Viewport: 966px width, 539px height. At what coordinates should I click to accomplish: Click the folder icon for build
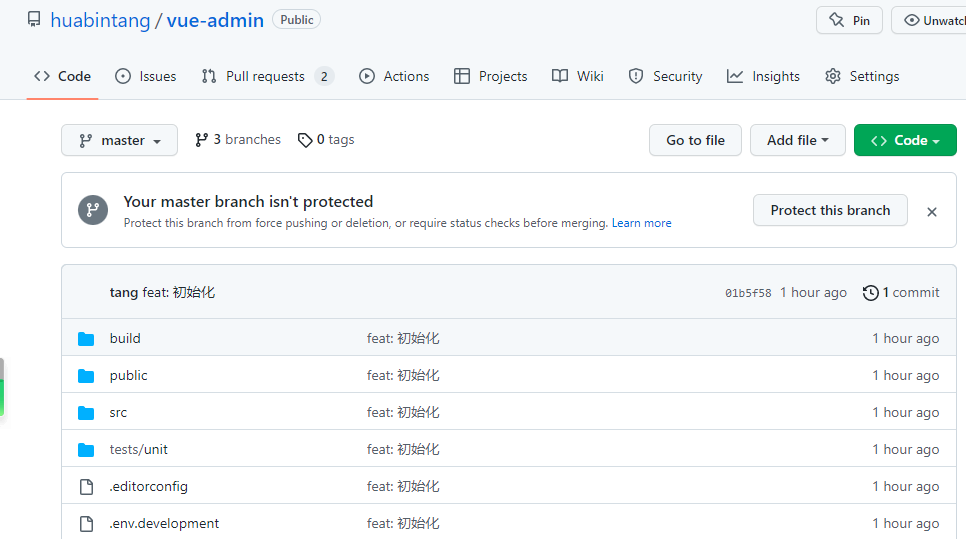86,338
